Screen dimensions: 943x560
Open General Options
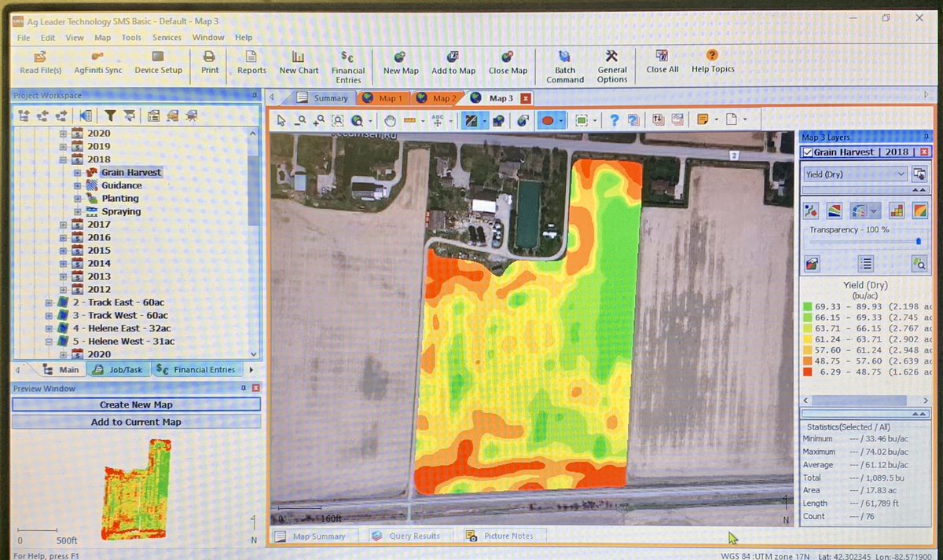tap(612, 67)
